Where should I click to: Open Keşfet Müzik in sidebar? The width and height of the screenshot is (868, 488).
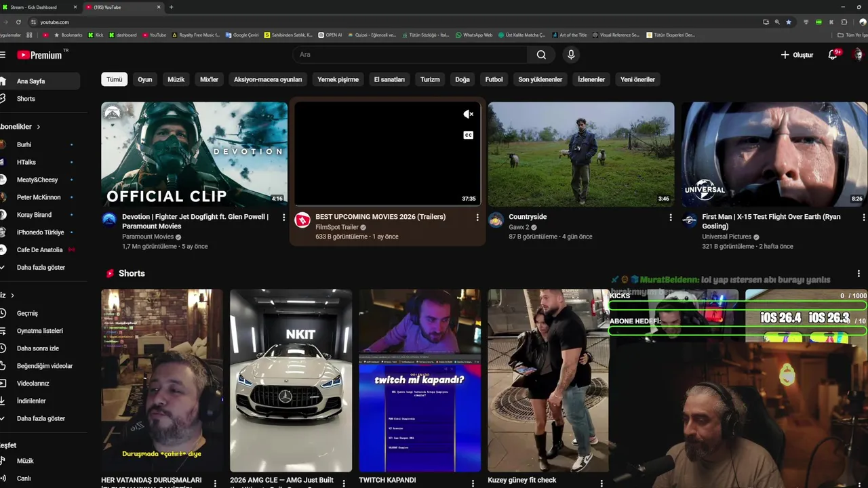(x=40, y=462)
